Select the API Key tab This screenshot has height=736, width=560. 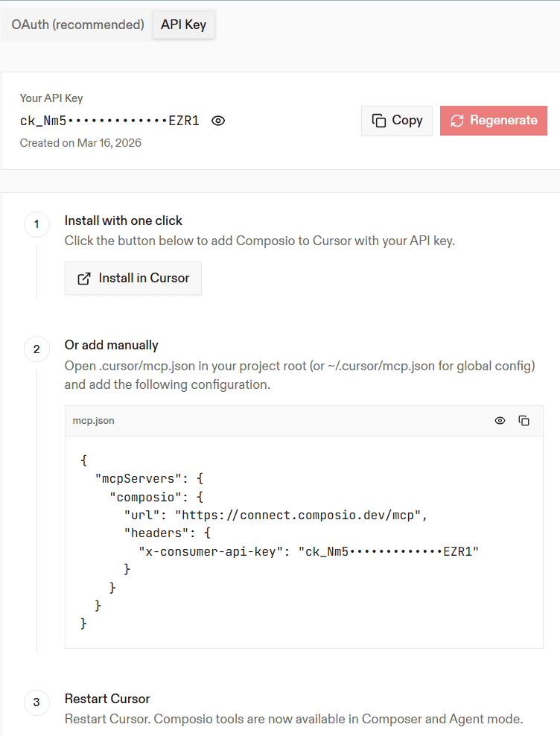[183, 25]
